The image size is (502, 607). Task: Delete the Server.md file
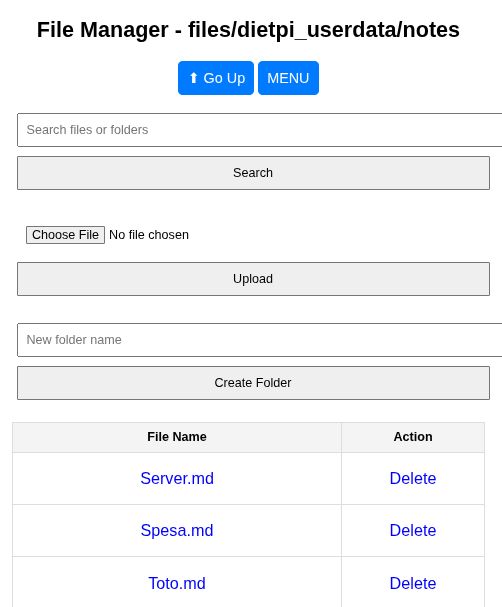pyautogui.click(x=413, y=478)
